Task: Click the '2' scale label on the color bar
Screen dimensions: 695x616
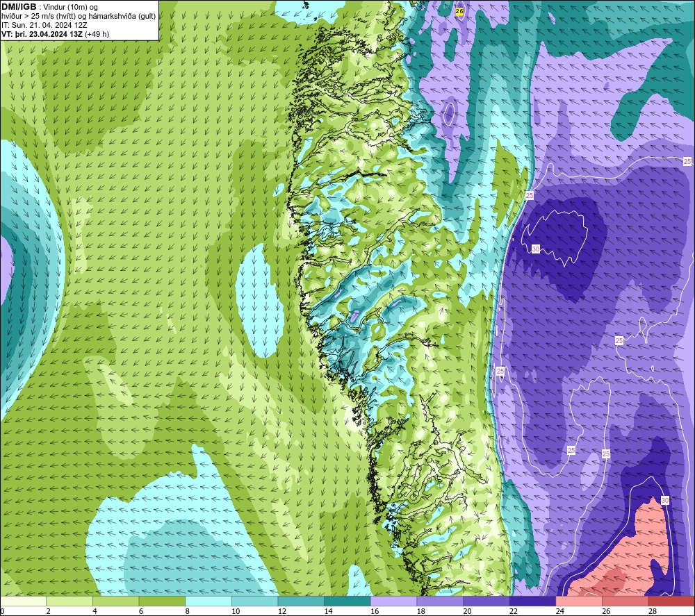Action: click(x=49, y=611)
